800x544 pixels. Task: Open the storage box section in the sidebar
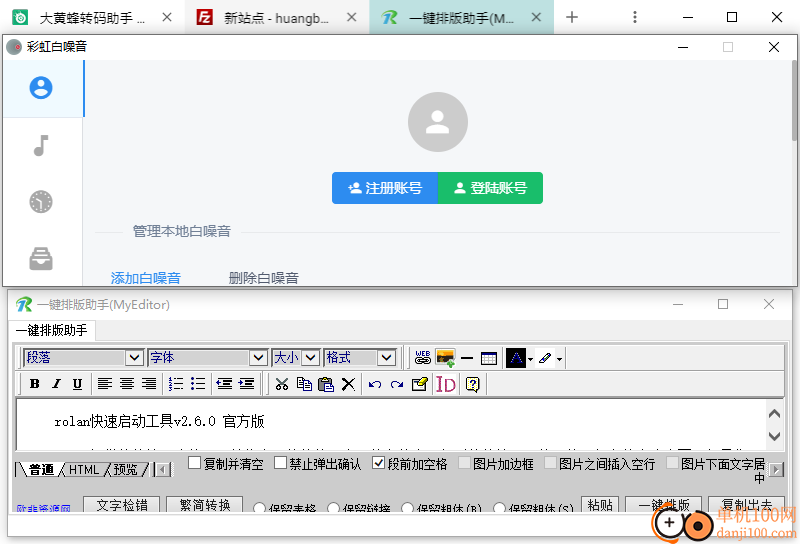coord(41,259)
